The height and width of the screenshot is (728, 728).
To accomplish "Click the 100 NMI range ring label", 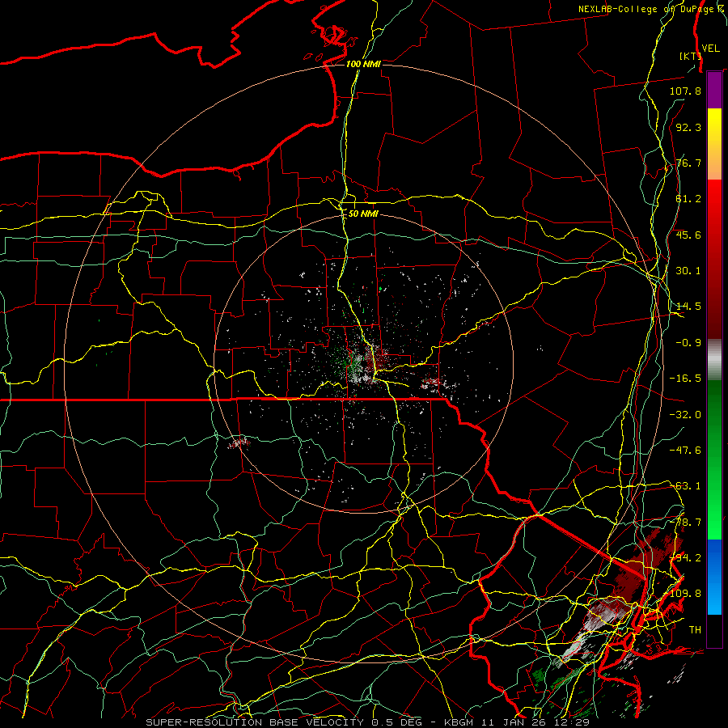I will [363, 64].
